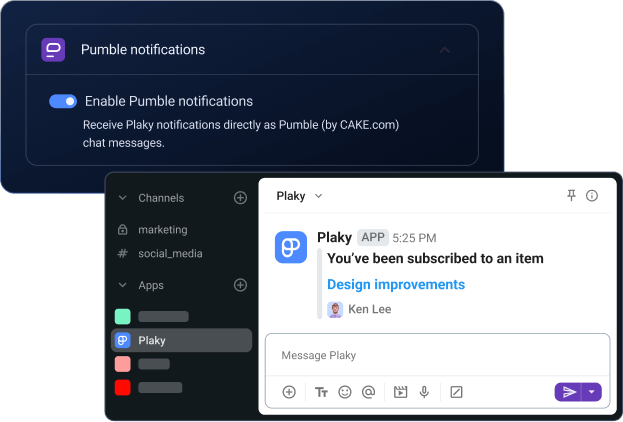The height and width of the screenshot is (422, 623).
Task: Collapse the Channels list
Action: (x=123, y=198)
